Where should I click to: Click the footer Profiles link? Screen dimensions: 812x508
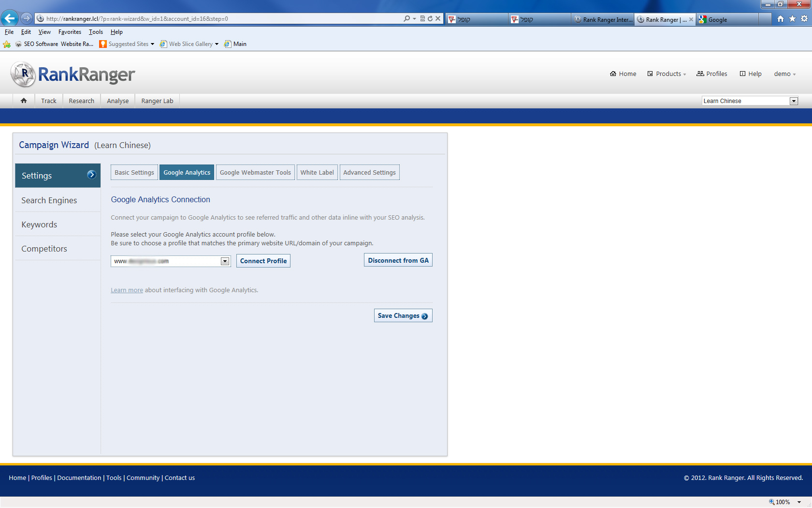(42, 478)
